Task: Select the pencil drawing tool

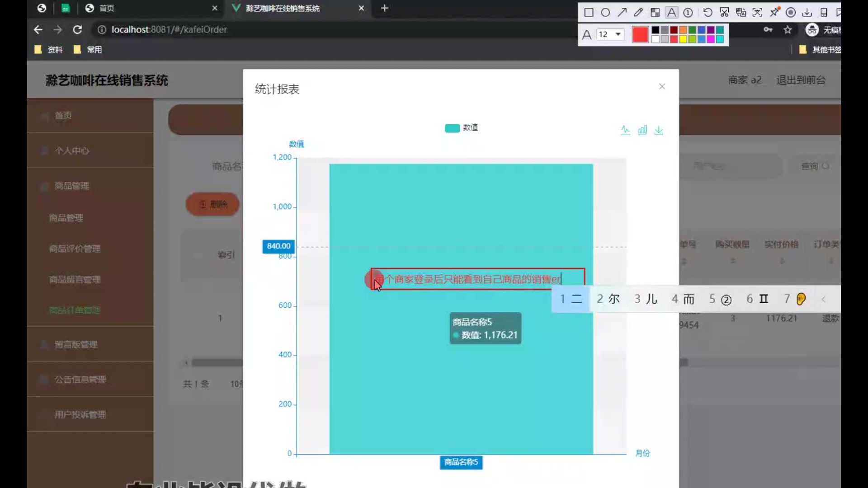Action: [638, 13]
